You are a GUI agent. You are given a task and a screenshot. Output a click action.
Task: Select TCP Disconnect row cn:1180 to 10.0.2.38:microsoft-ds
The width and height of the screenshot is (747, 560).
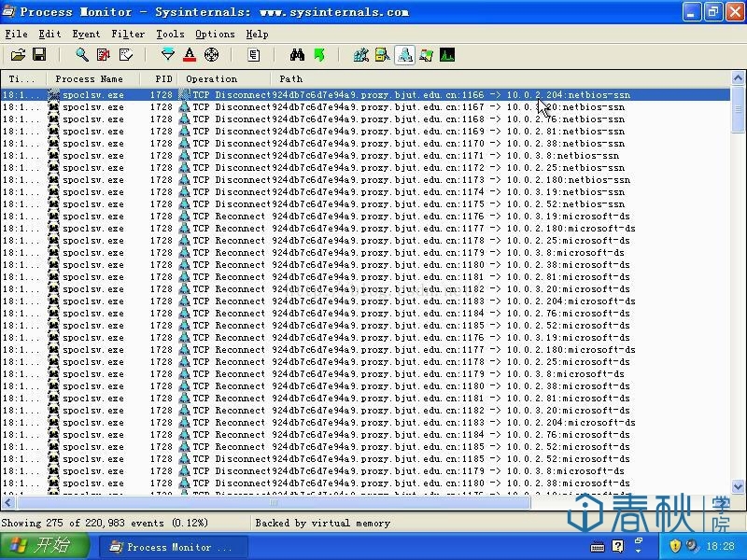tap(365, 483)
